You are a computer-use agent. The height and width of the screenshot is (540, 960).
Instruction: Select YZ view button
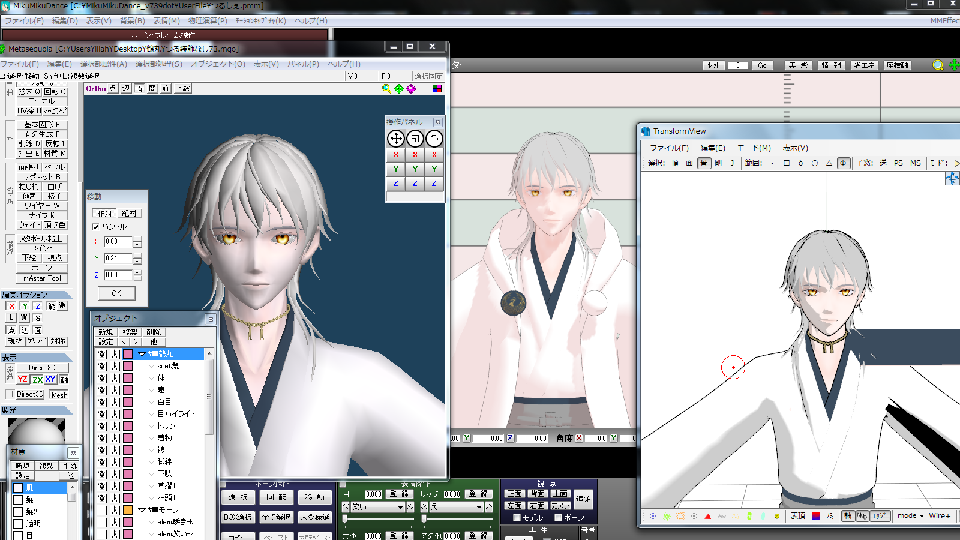pos(23,380)
